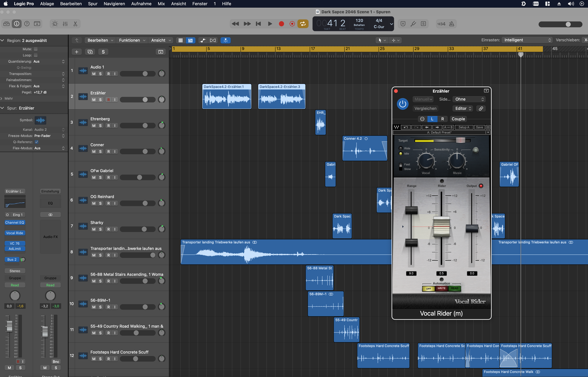588x377 pixels.
Task: Go to project start
Action: 258,24
